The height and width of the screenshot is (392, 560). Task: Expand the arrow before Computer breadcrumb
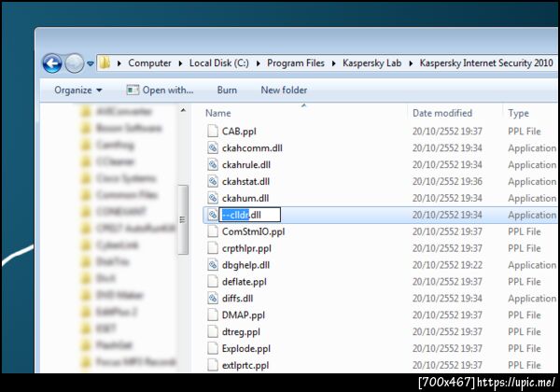(x=119, y=63)
